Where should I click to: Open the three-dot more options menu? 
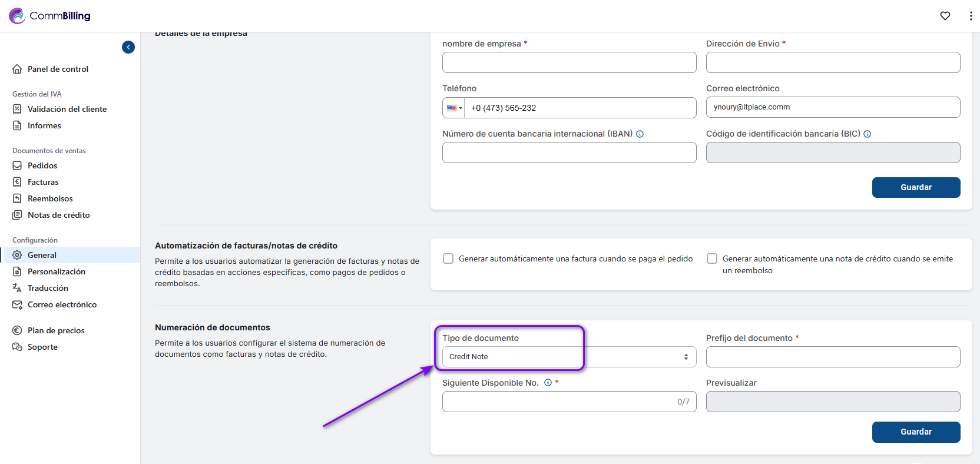[971, 16]
